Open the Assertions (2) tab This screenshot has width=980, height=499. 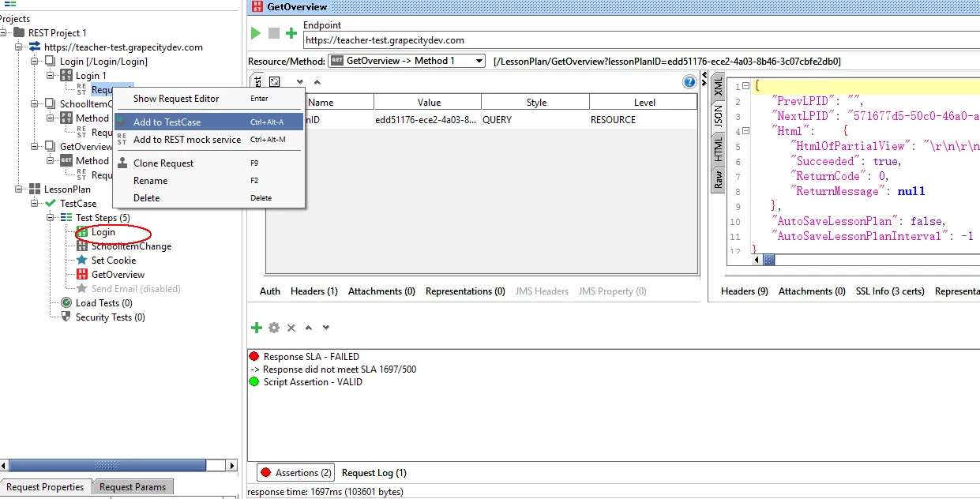pyautogui.click(x=295, y=473)
